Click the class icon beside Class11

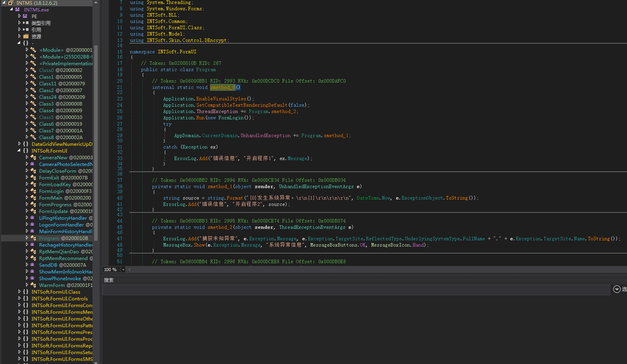pos(33,83)
